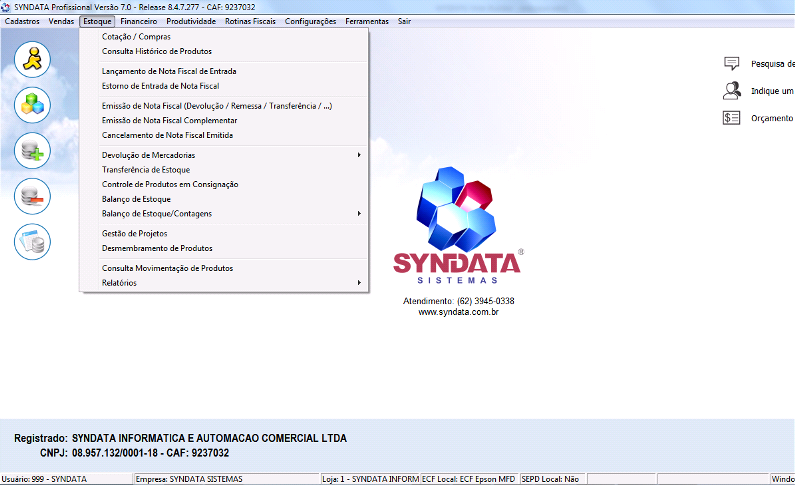Select Transferência de Estoque
The image size is (795, 485).
pos(224,170)
